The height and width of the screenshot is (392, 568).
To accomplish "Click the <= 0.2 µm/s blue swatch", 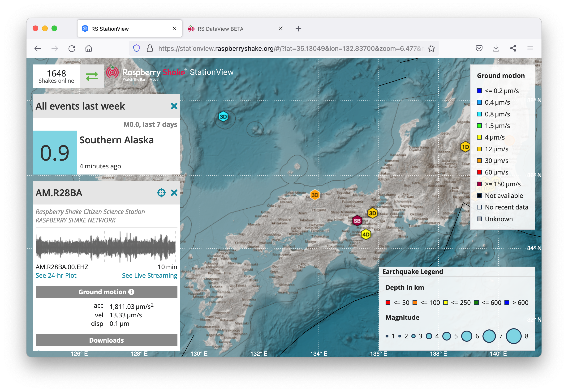I will [479, 91].
